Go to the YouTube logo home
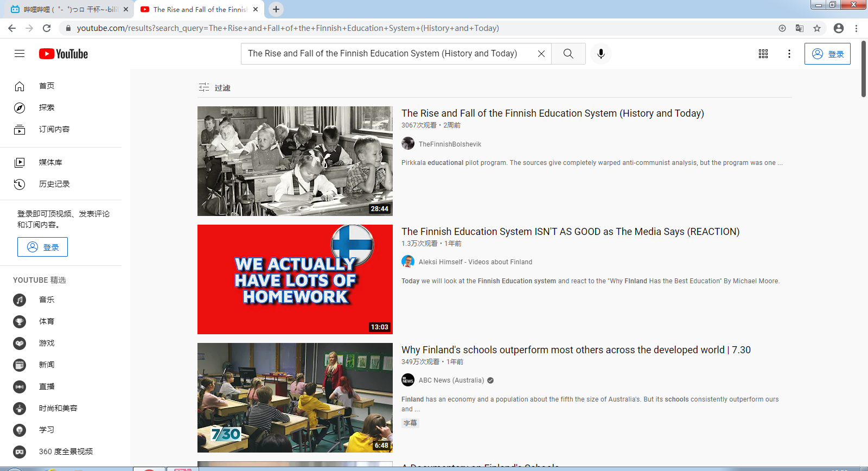The image size is (868, 471). point(63,54)
